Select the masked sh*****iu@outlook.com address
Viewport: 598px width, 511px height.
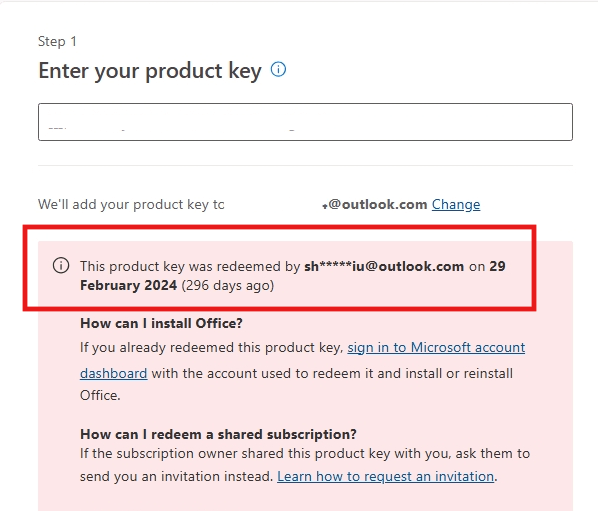(x=384, y=266)
